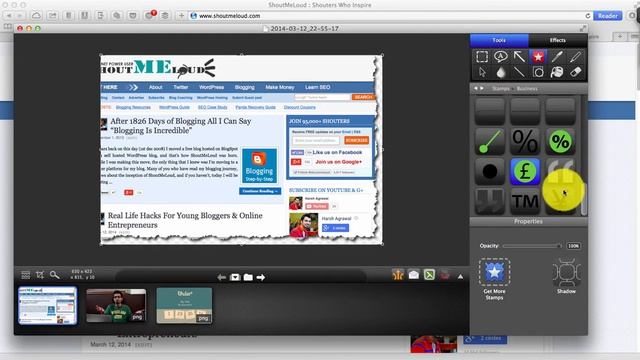Pick the closing quotation marks stamp
Screen dimensions: 640x360
click(490, 201)
